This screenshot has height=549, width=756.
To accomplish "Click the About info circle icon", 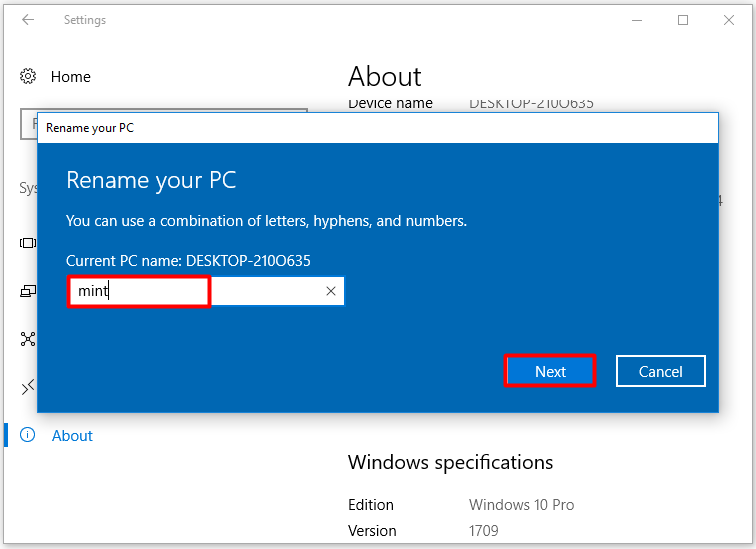I will click(27, 435).
